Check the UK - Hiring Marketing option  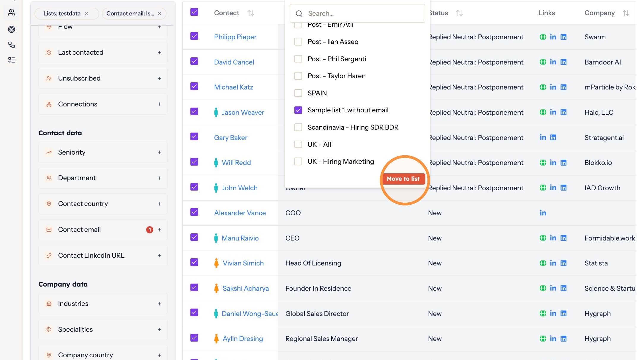(298, 161)
